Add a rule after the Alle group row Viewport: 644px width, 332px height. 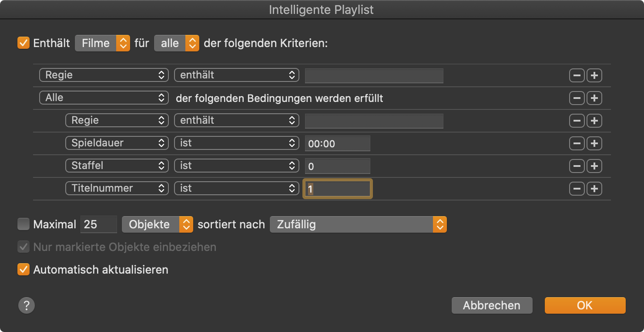pyautogui.click(x=594, y=98)
